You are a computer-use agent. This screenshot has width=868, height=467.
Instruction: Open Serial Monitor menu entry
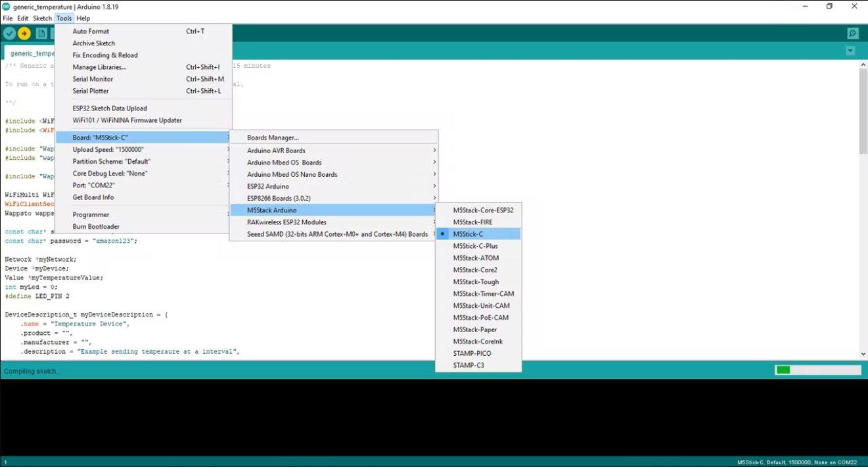coord(143,79)
